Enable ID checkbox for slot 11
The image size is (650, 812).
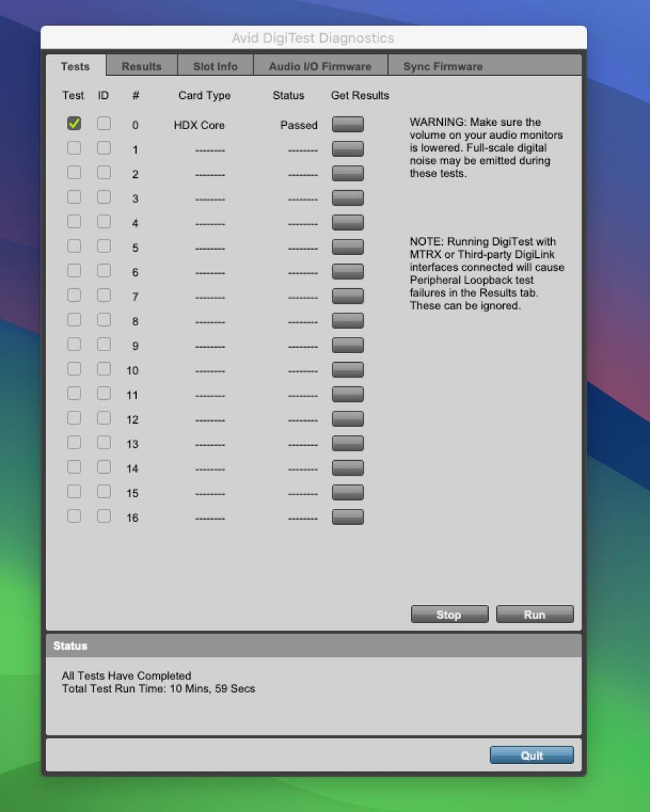coord(104,393)
